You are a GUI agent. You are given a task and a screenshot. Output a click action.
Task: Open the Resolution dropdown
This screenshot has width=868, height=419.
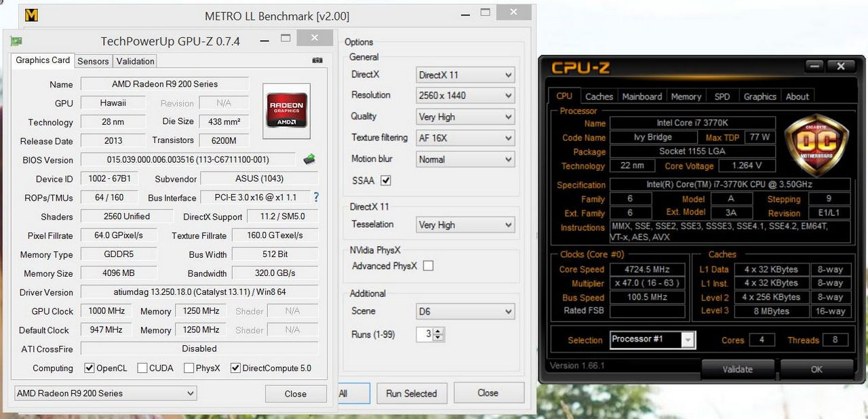click(x=465, y=96)
